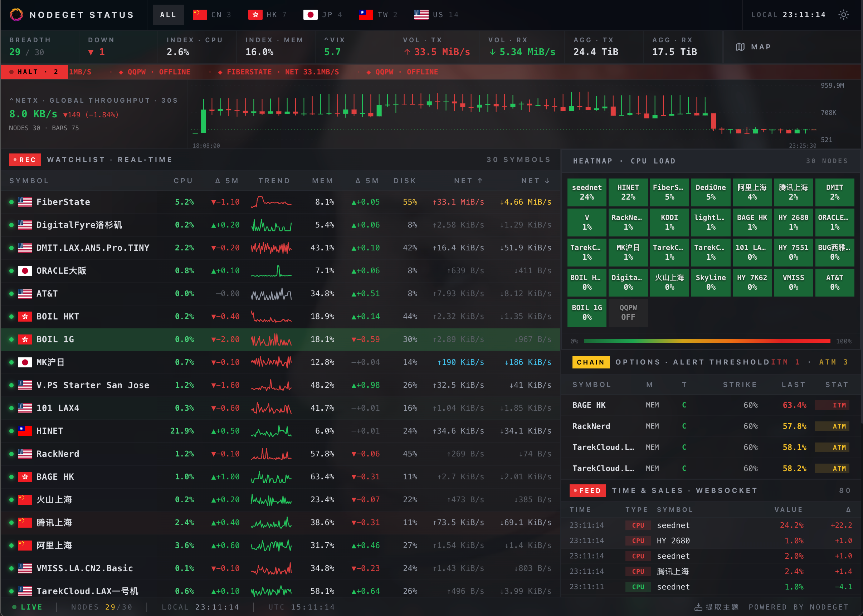The width and height of the screenshot is (863, 616).
Task: Open the V.PS Starter San Jose row
Action: click(x=281, y=385)
